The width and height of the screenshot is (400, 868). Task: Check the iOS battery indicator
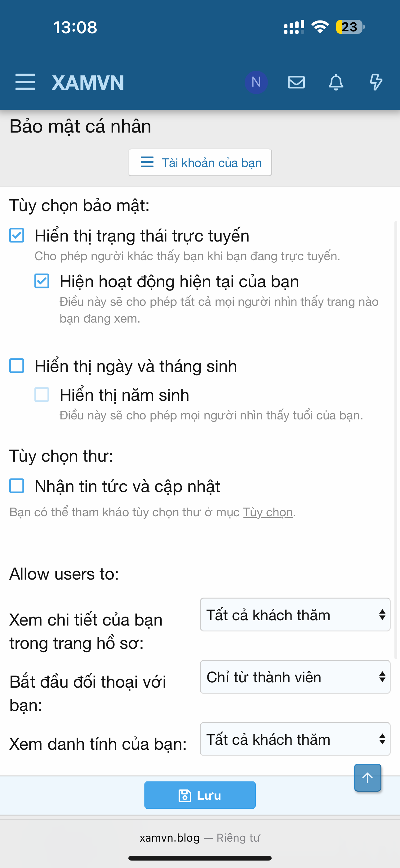(x=350, y=27)
